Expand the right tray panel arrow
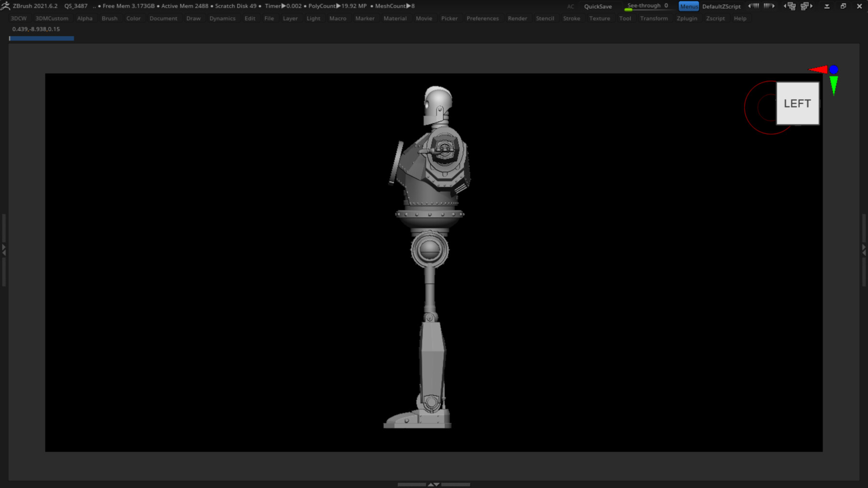Screen dimensions: 868x488 pos(865,249)
